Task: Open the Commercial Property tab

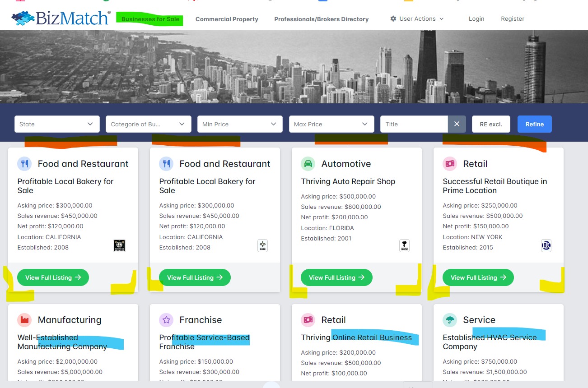Action: pos(227,19)
